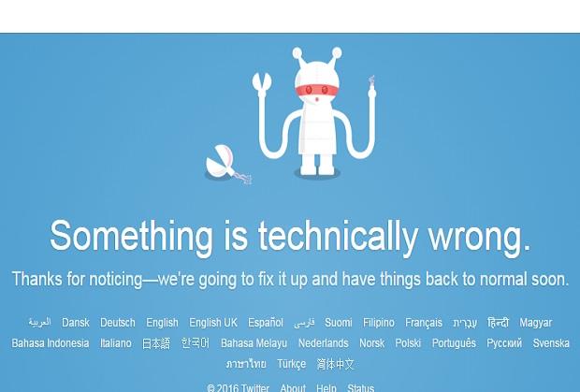
Task: Choose Svenska language link
Action: coord(551,343)
